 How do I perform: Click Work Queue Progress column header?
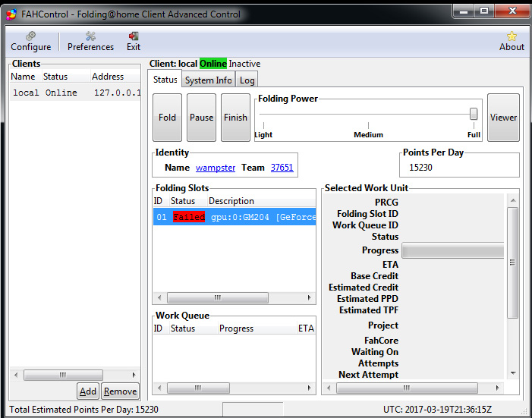coord(257,328)
